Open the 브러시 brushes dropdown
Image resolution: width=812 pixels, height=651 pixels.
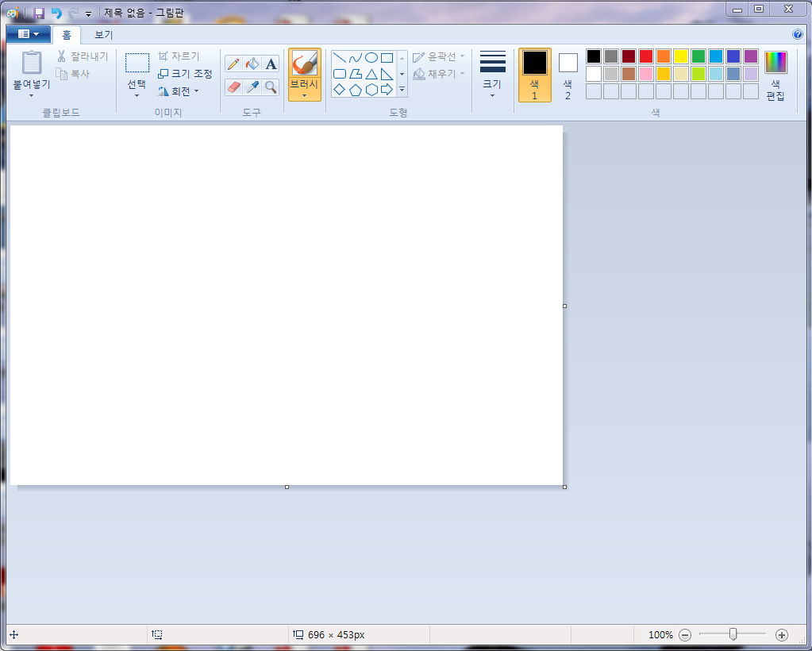(304, 95)
